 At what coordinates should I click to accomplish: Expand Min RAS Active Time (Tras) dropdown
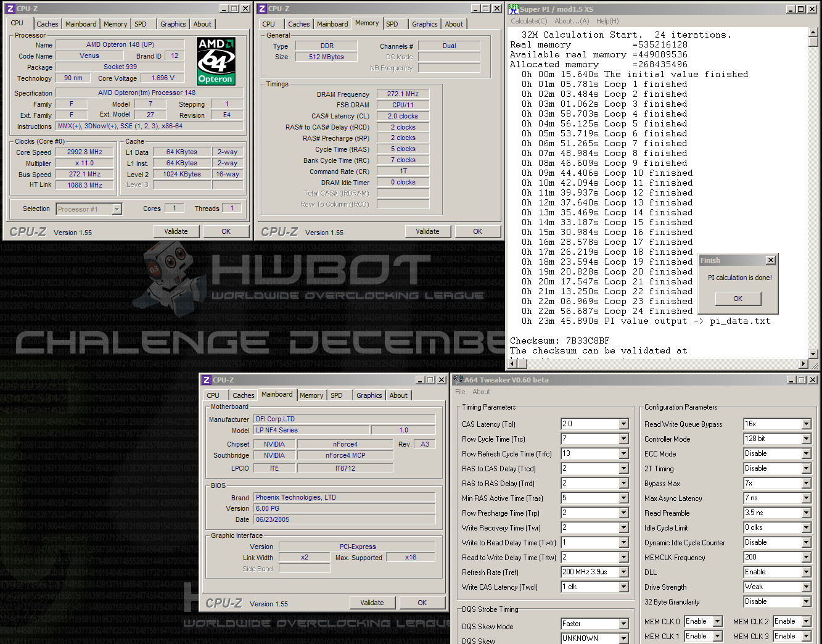(x=624, y=498)
